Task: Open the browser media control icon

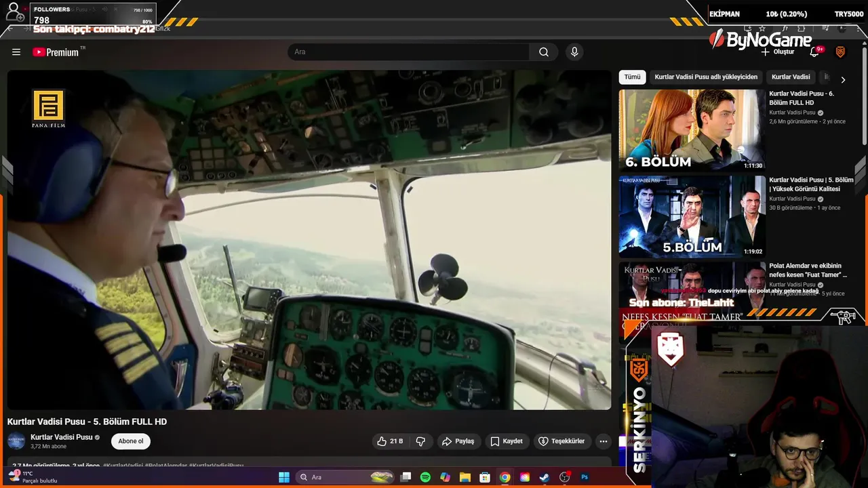Action: coord(825,28)
